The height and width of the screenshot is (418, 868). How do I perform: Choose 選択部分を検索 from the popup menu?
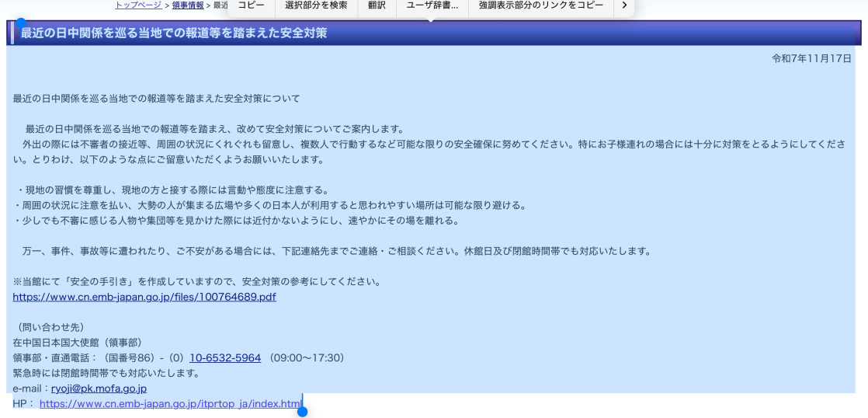[316, 5]
